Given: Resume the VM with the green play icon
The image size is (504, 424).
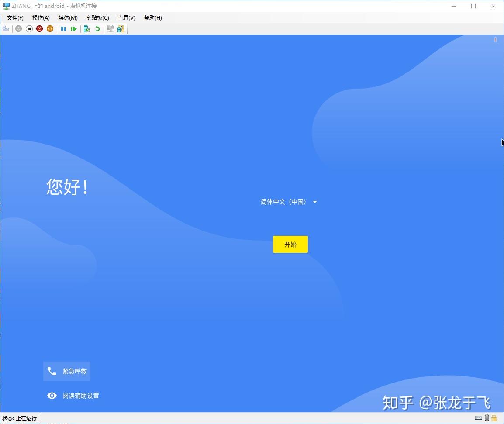Looking at the screenshot, I should coord(74,29).
